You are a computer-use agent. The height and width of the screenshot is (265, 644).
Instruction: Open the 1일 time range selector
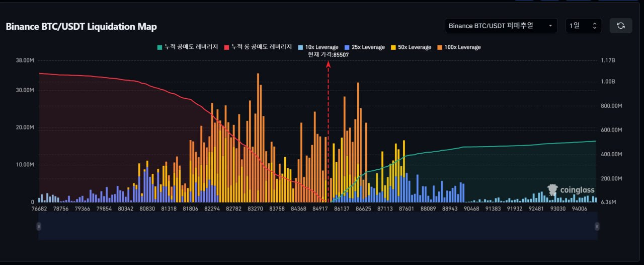pyautogui.click(x=584, y=26)
